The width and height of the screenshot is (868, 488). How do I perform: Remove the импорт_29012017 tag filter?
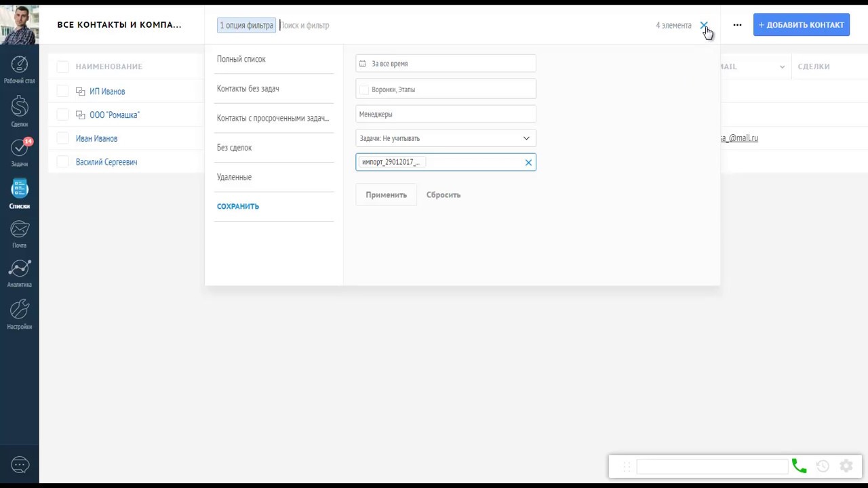tap(528, 163)
